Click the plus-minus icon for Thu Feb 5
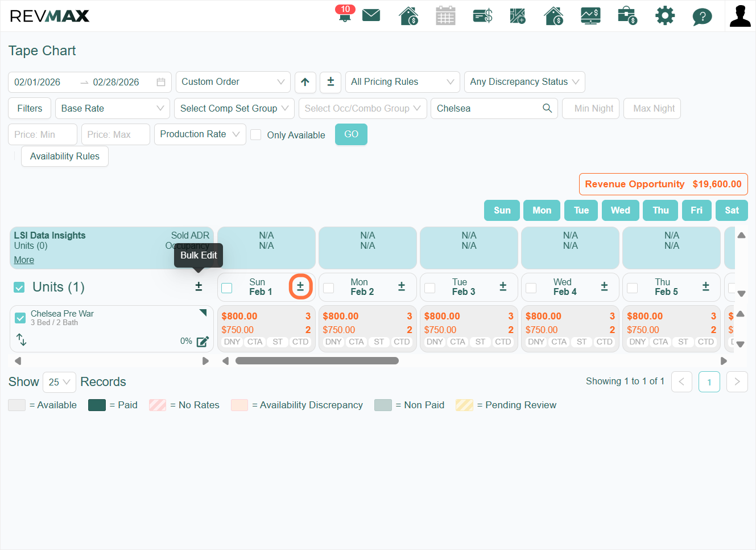Viewport: 756px width, 550px height. coord(705,286)
